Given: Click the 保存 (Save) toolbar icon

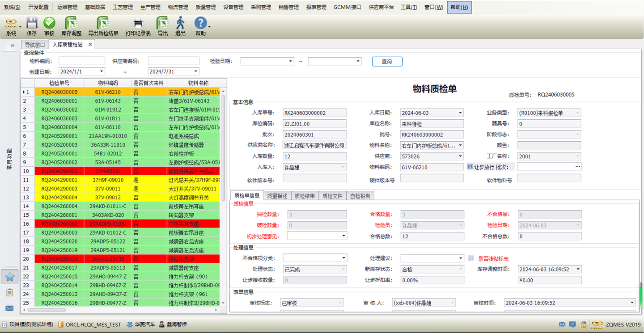Looking at the screenshot, I should pyautogui.click(x=31, y=23).
